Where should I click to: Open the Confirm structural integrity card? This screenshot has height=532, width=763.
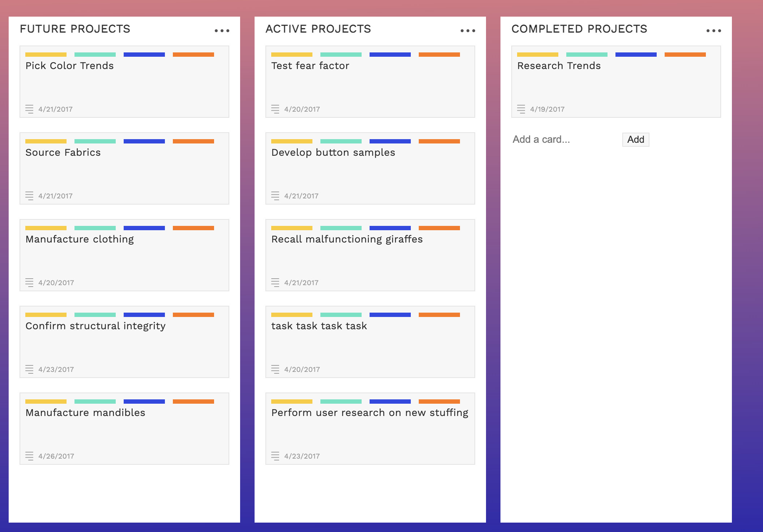124,342
